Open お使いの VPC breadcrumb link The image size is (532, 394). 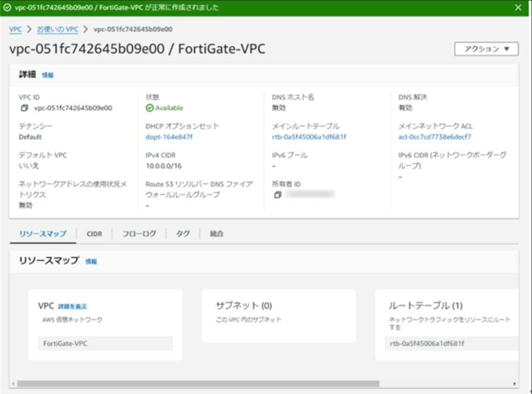[x=57, y=29]
